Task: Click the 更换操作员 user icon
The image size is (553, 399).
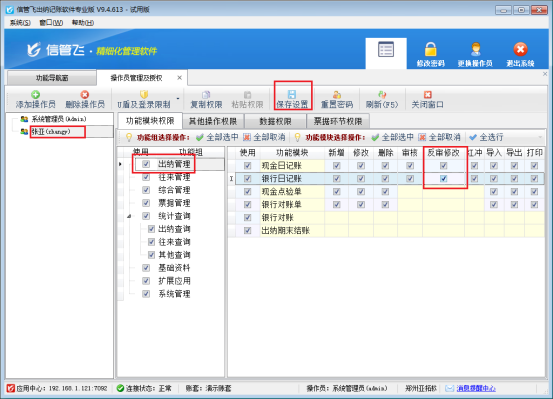Action: tap(475, 49)
